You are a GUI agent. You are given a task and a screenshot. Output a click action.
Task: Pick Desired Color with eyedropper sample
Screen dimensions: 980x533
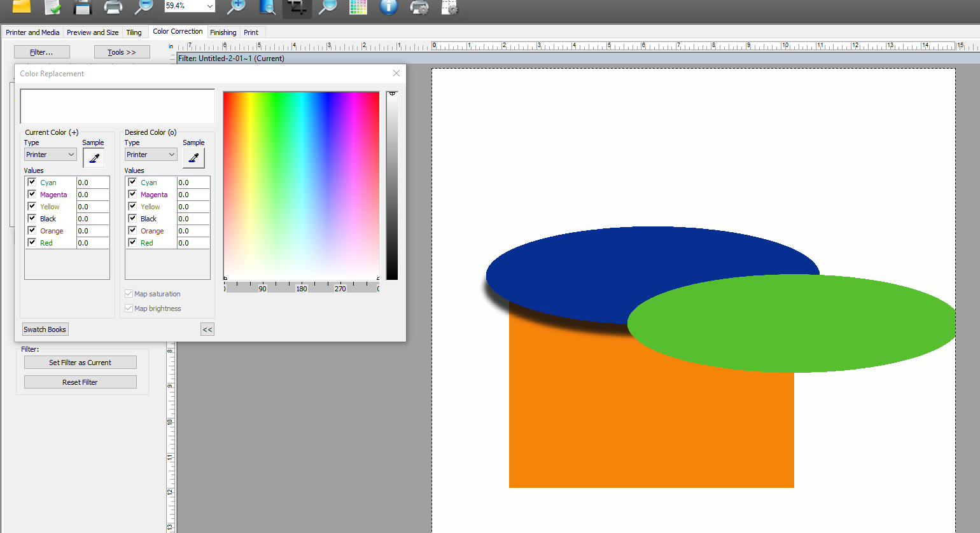click(193, 158)
